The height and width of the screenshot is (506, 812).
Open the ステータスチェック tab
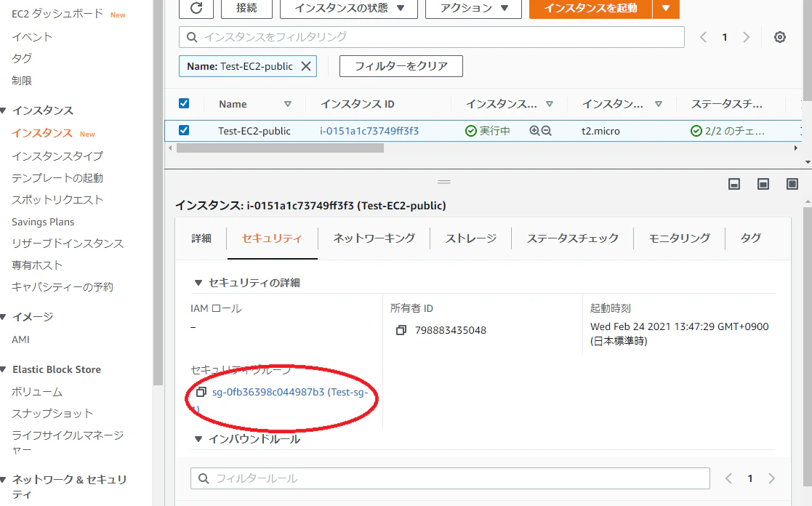point(572,238)
